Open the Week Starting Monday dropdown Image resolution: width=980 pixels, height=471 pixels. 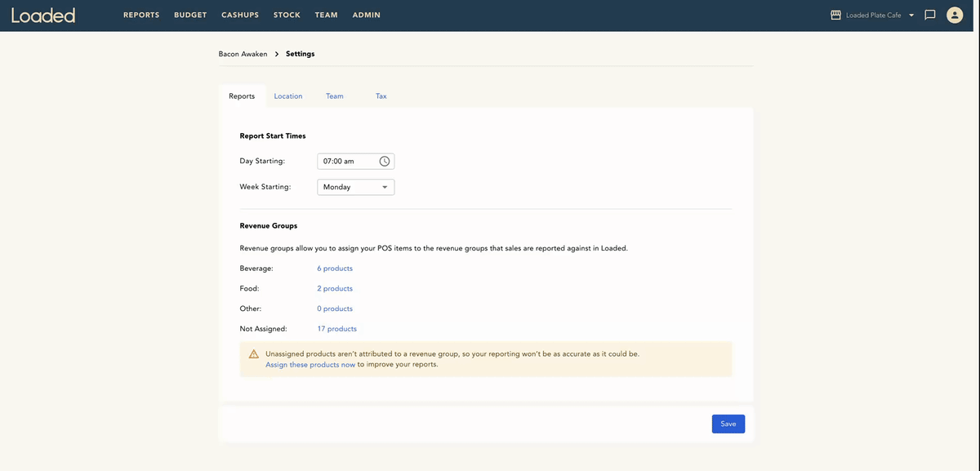click(355, 187)
